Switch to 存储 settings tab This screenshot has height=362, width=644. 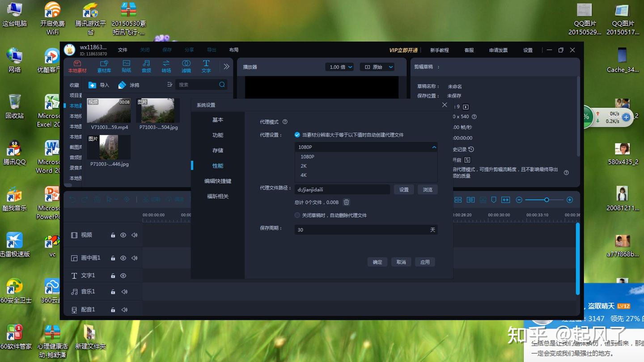[x=218, y=151]
